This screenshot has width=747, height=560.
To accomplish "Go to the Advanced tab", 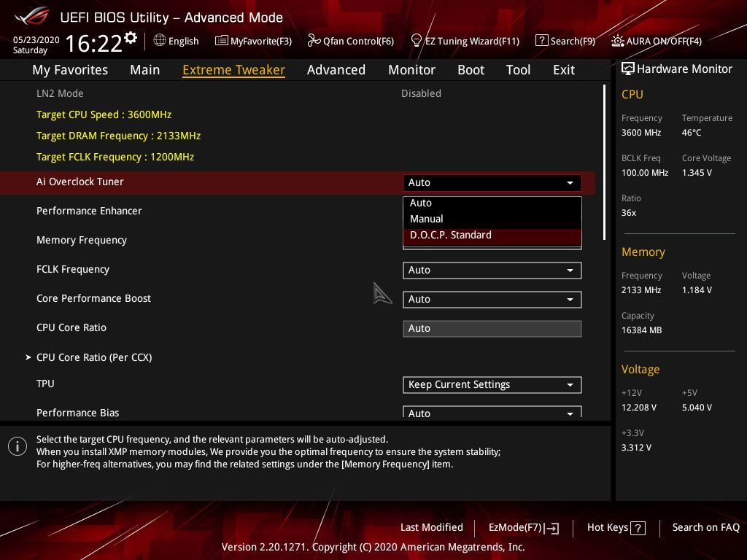I will [336, 70].
